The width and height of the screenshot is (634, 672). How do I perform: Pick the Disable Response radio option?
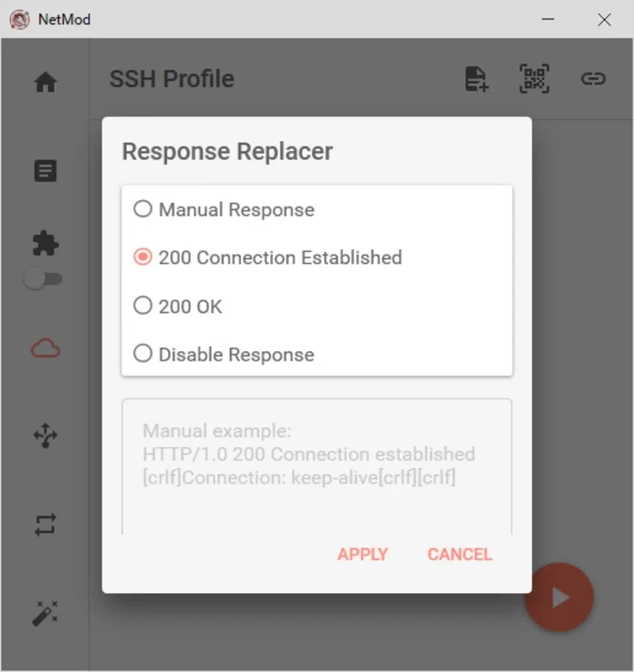pos(144,354)
